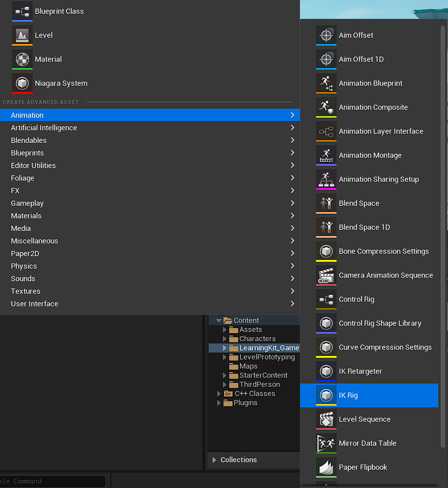Screen dimensions: 448x488
Task: Click the Animation Layer Interface icon
Action: (326, 131)
